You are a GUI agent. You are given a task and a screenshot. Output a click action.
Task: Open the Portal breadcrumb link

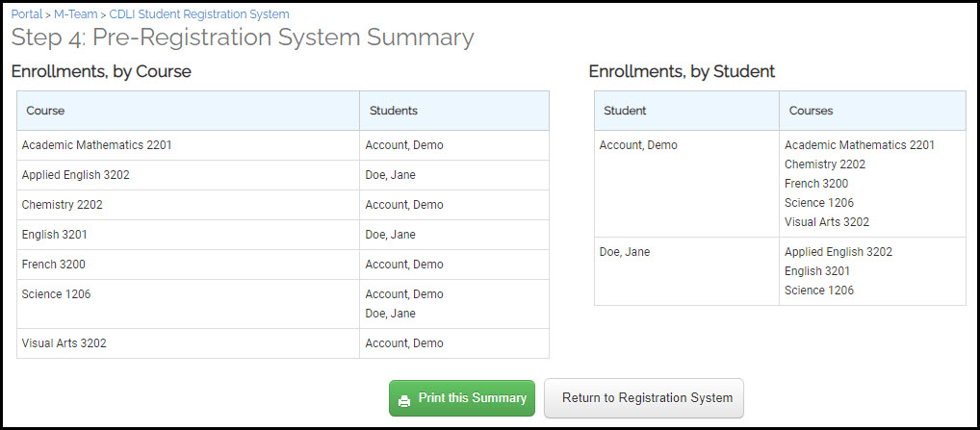[x=27, y=13]
